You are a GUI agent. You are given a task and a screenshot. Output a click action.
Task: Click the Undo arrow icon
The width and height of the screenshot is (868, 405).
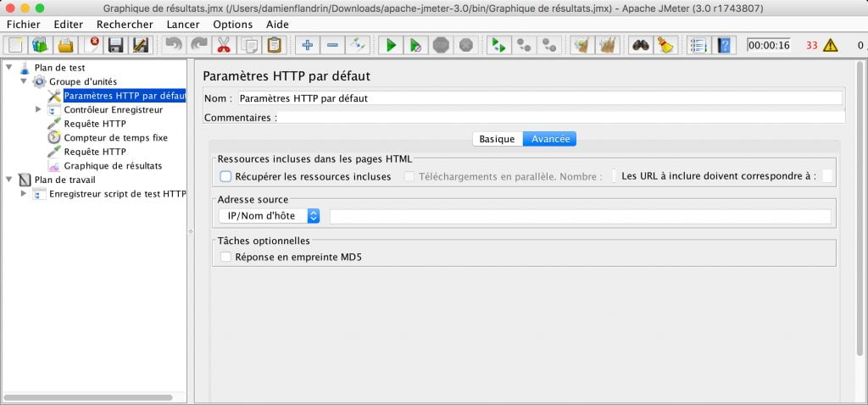[174, 45]
